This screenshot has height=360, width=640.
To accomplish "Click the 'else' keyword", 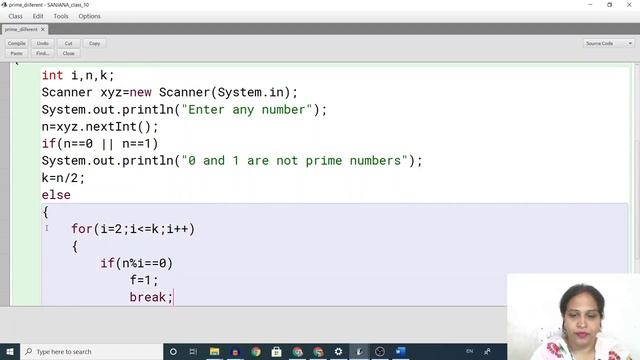I will tap(56, 195).
